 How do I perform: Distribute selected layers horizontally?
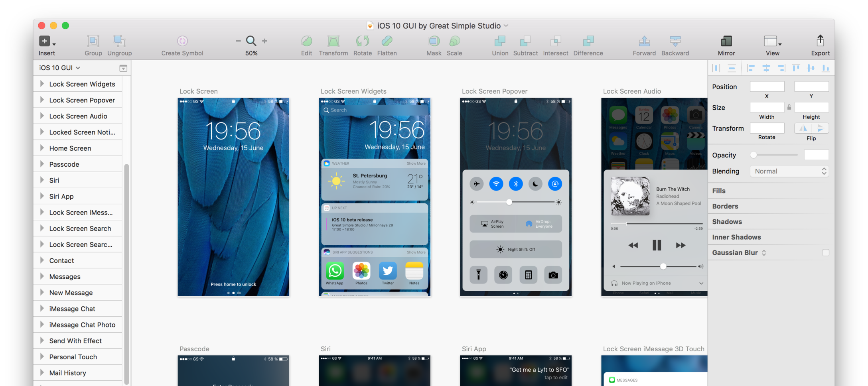click(x=716, y=68)
